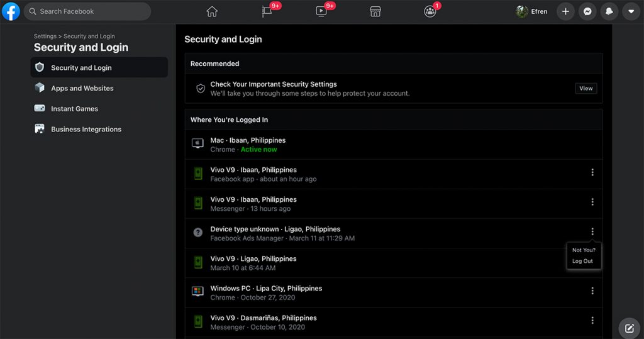Open Efren's profile
This screenshot has width=644, height=339.
click(532, 11)
